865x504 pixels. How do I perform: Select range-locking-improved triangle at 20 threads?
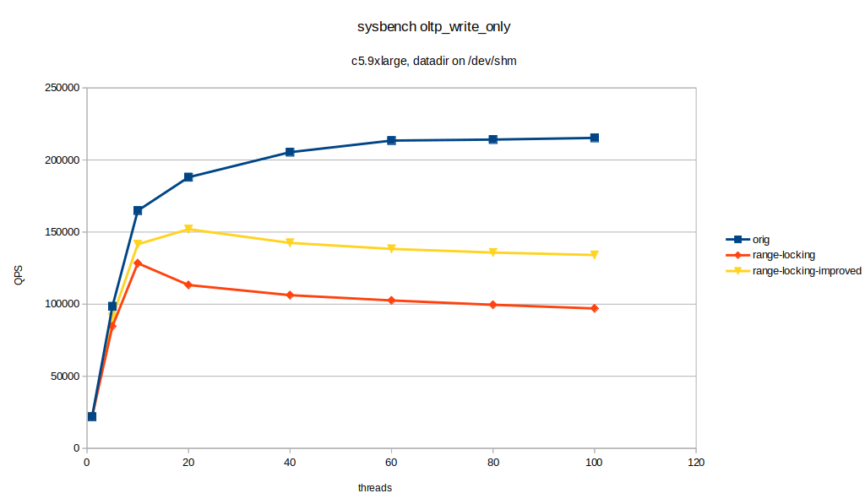tap(188, 229)
